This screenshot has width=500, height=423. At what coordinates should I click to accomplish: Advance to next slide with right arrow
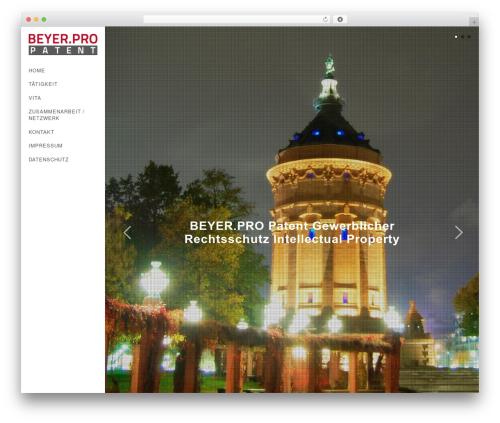pyautogui.click(x=459, y=233)
